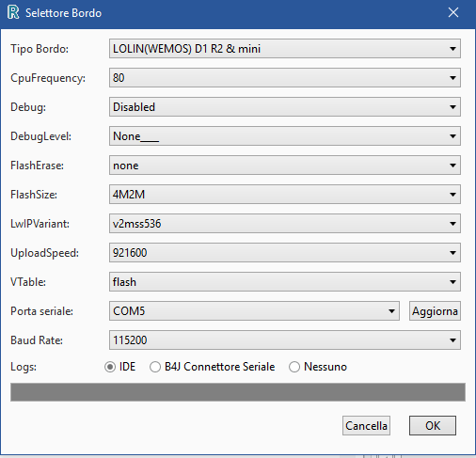This screenshot has width=476, height=458.
Task: Expand the UploadSpeed dropdown showing 921600
Action: tap(285, 253)
